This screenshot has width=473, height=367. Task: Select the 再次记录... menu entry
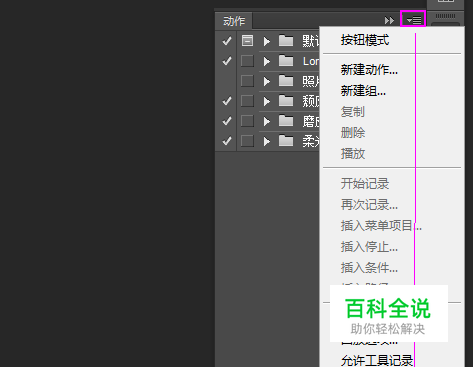[x=369, y=205]
